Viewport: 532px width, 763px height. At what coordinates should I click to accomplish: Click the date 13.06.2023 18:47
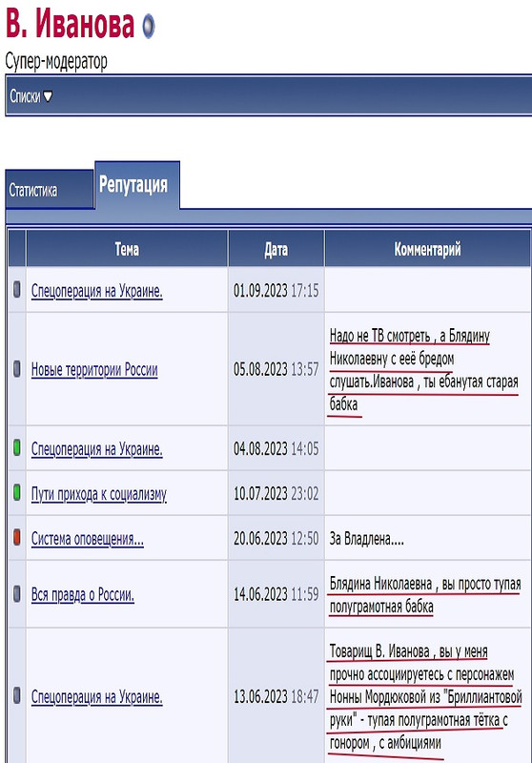(276, 696)
